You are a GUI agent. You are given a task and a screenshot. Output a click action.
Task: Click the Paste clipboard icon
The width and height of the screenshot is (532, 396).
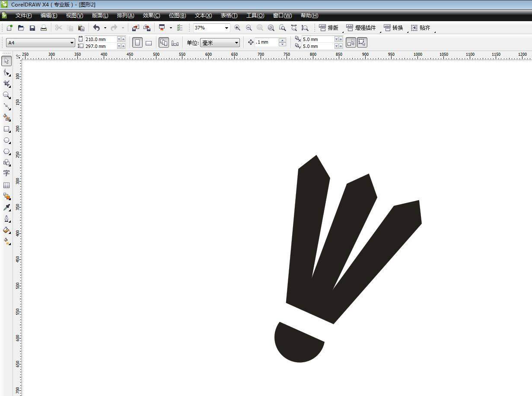click(x=81, y=28)
